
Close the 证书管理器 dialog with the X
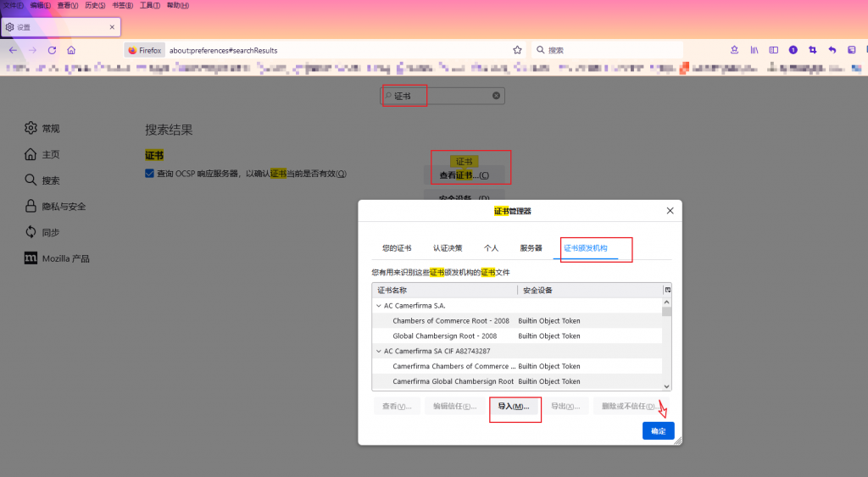click(670, 211)
